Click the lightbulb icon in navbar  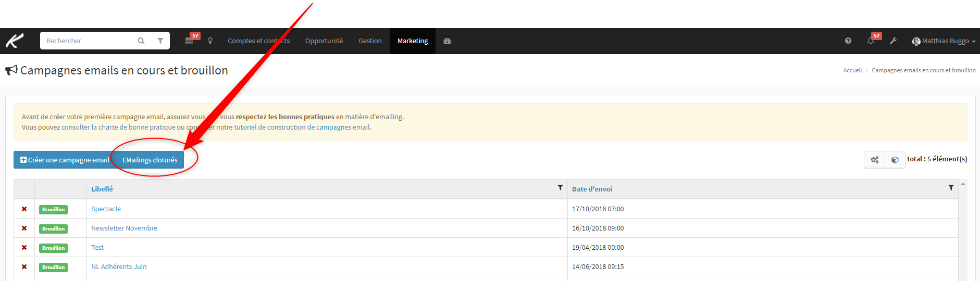pos(210,41)
